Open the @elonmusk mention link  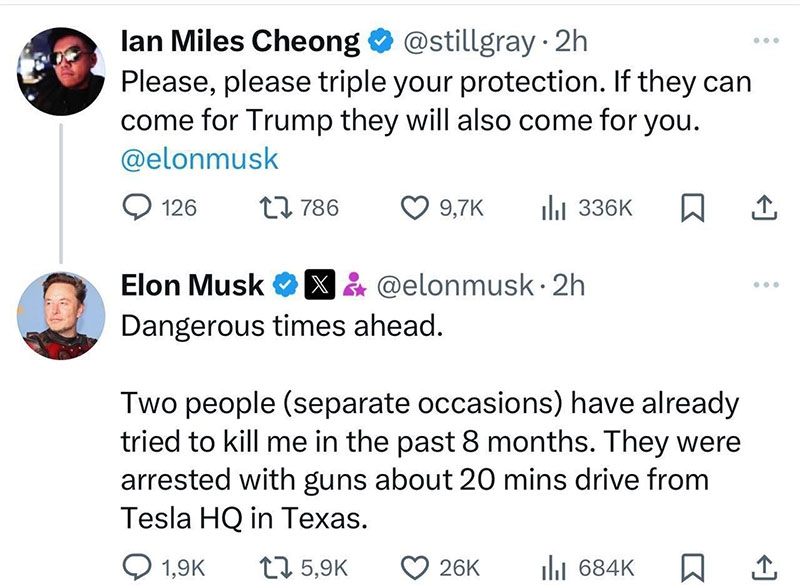tap(199, 159)
